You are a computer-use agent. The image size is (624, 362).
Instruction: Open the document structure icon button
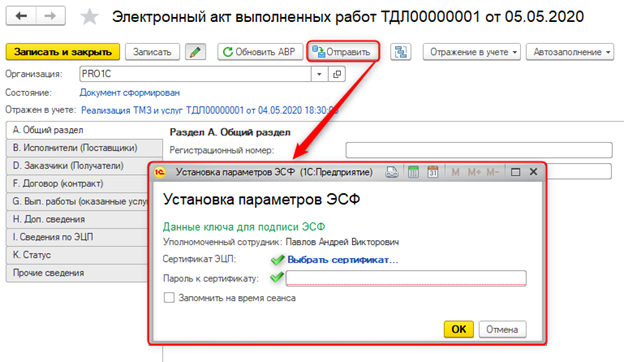[x=400, y=52]
